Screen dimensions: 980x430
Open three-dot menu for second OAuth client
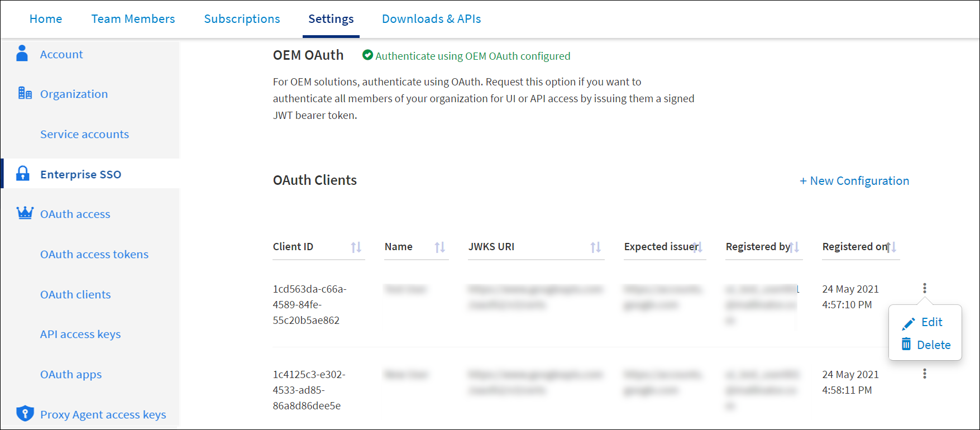925,374
